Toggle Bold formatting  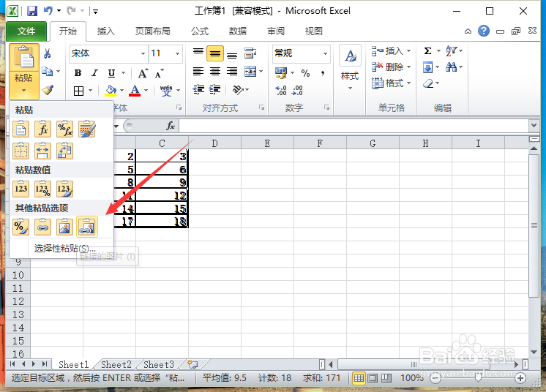(x=78, y=73)
